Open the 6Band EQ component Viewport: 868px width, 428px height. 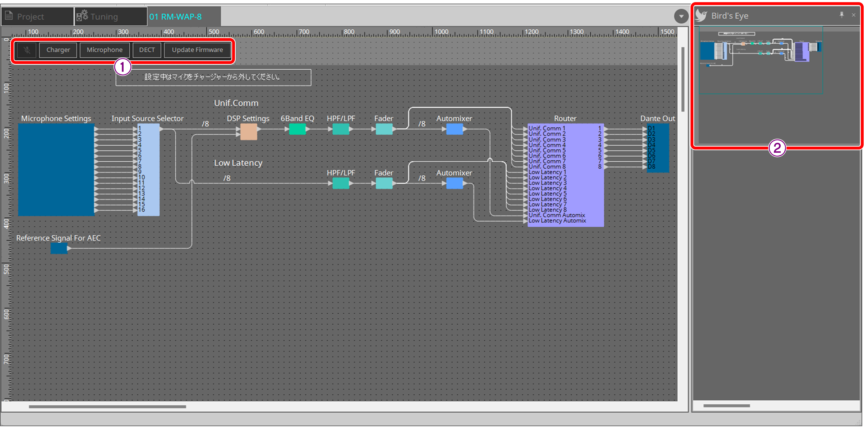[x=297, y=129]
